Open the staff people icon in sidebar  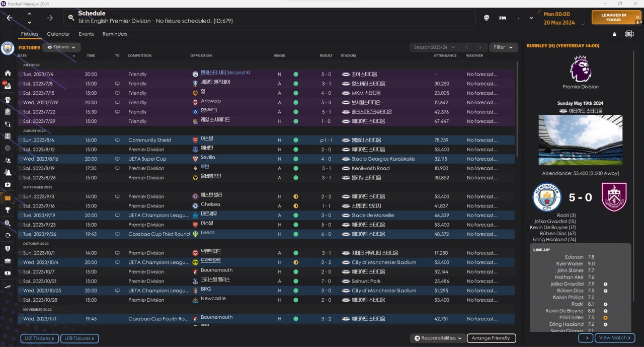8,161
